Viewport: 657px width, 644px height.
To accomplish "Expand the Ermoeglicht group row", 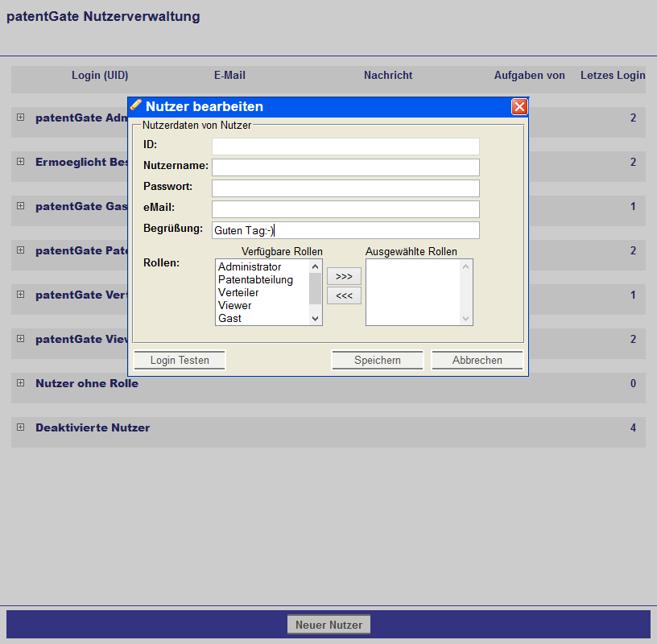I will 20,162.
